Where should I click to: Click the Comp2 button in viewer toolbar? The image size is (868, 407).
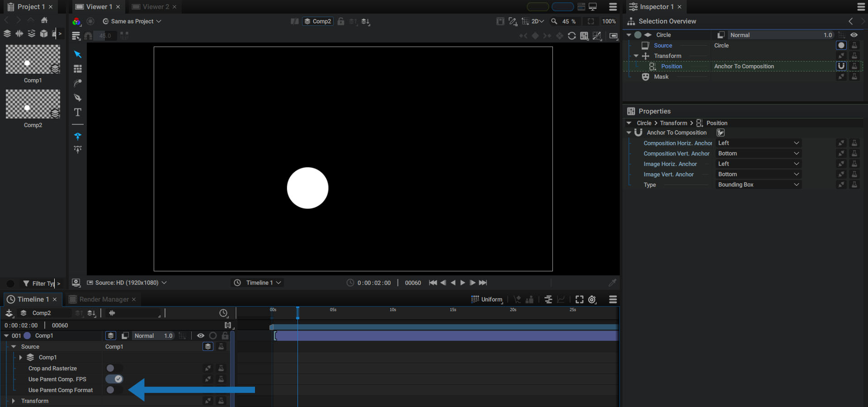[x=317, y=21]
